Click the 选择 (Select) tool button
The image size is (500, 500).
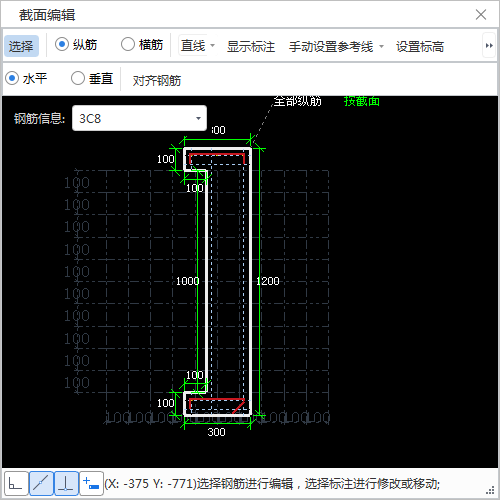point(21,46)
